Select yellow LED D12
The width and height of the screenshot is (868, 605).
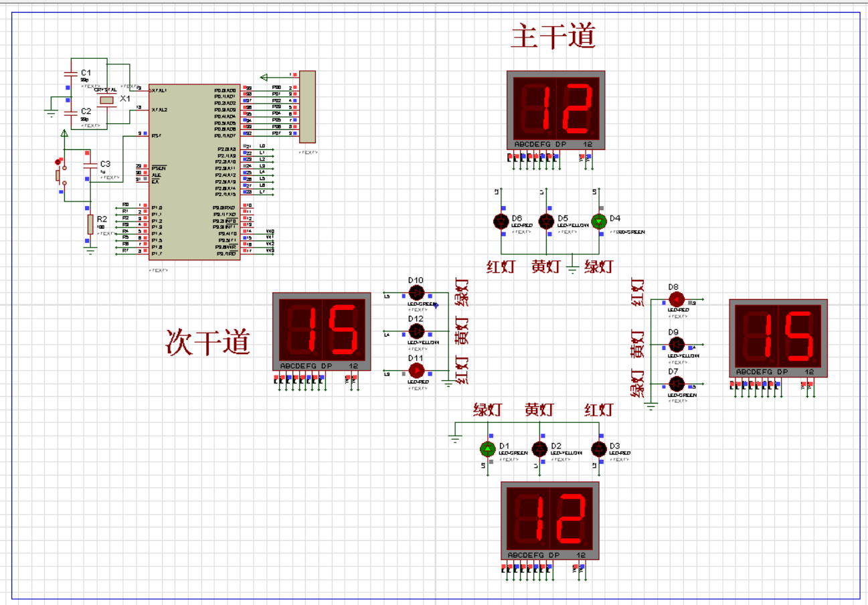(x=416, y=331)
